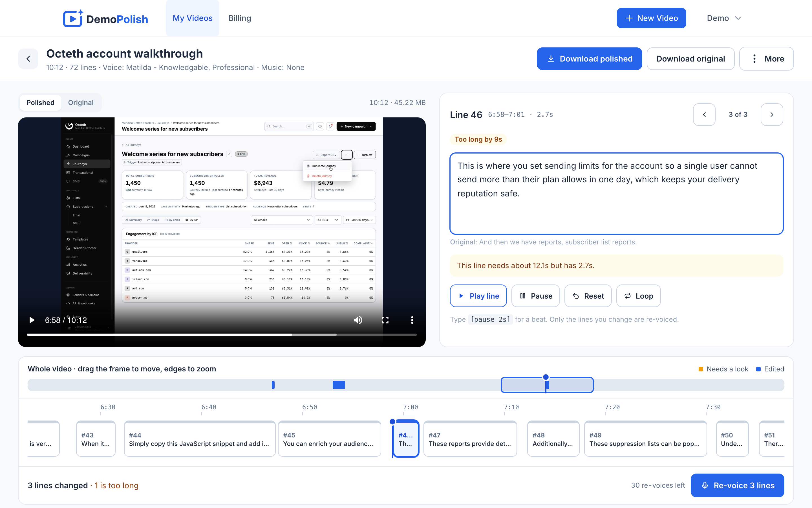Image resolution: width=812 pixels, height=508 pixels.
Task: Enter fullscreen on the video player
Action: click(385, 320)
